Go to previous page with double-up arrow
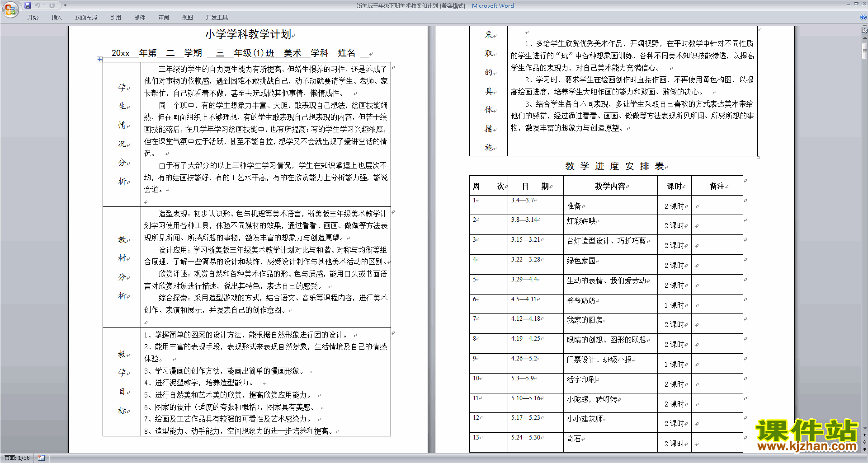The image size is (868, 463). [864, 435]
